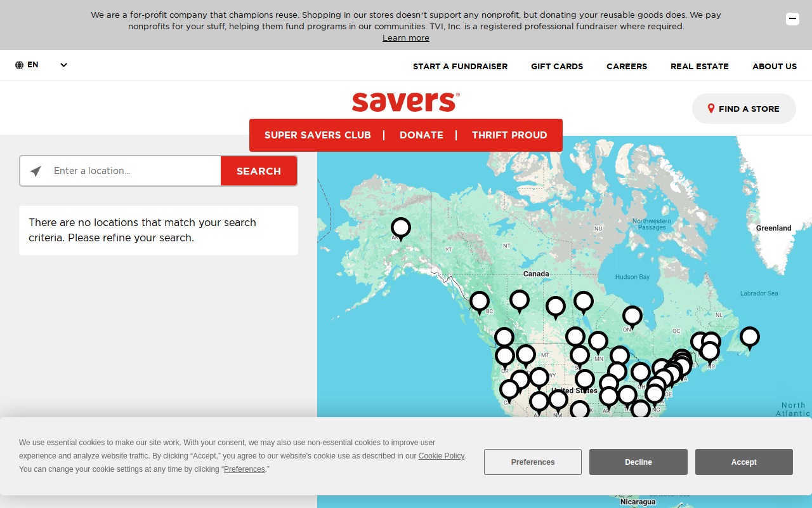
Task: Open the Cookie Policy link
Action: pyautogui.click(x=442, y=456)
